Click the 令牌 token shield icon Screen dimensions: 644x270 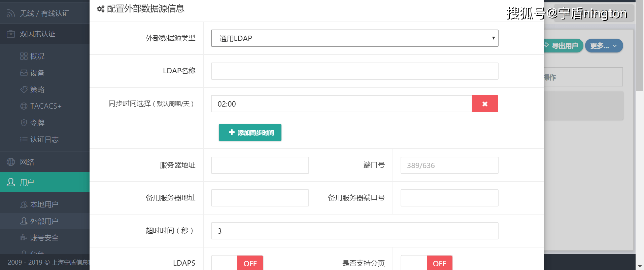point(24,122)
